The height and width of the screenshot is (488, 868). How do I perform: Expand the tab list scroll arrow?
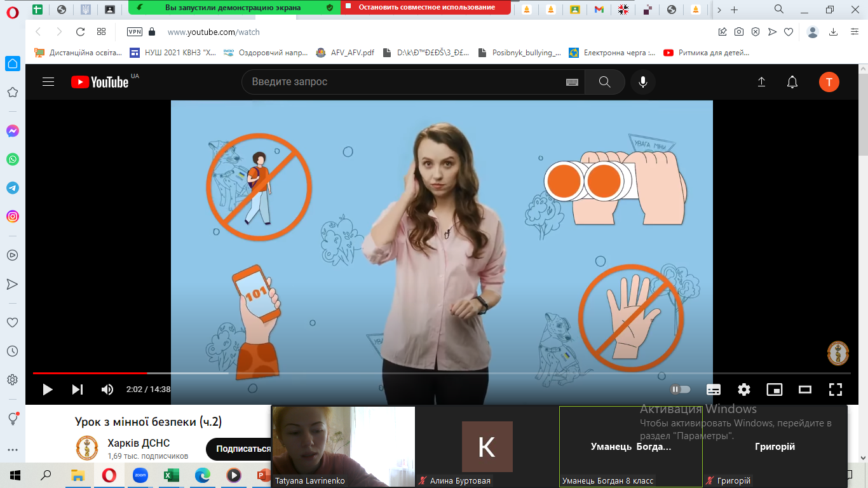click(x=719, y=10)
